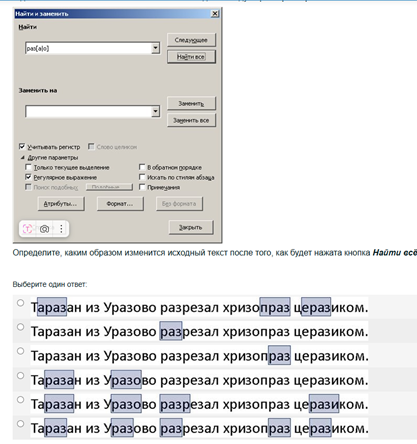
Task: Click the Заменить все button
Action: click(x=191, y=120)
